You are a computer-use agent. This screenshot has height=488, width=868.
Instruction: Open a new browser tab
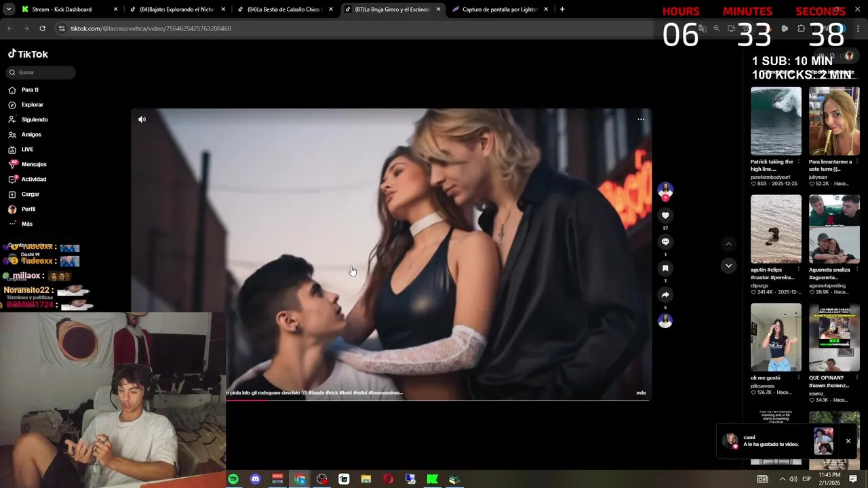tap(562, 9)
